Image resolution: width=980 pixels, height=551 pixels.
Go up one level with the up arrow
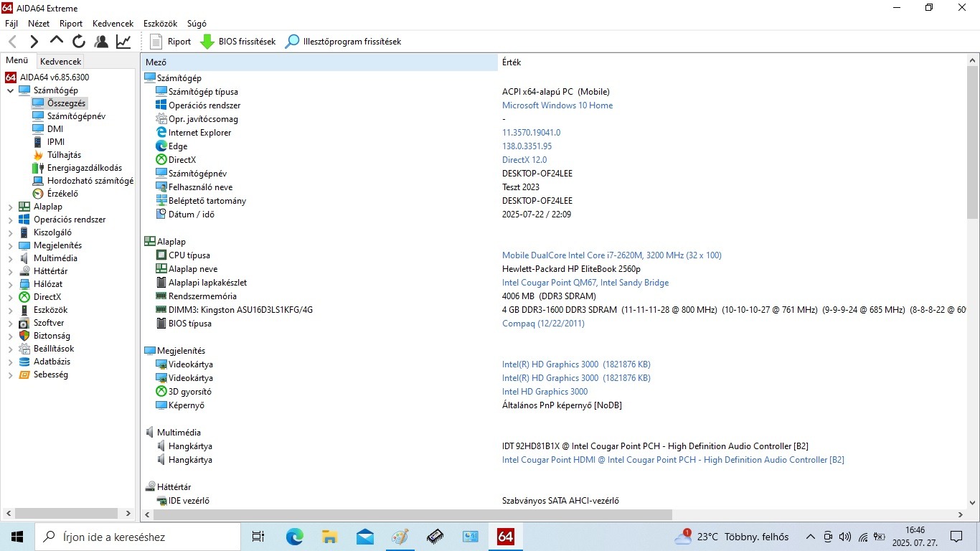(56, 42)
